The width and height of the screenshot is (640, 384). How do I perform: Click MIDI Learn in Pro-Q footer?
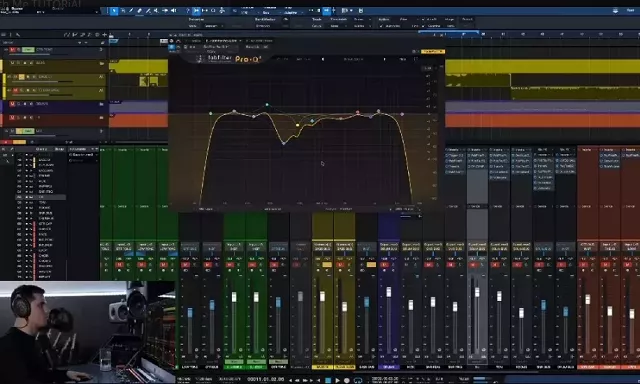click(206, 209)
